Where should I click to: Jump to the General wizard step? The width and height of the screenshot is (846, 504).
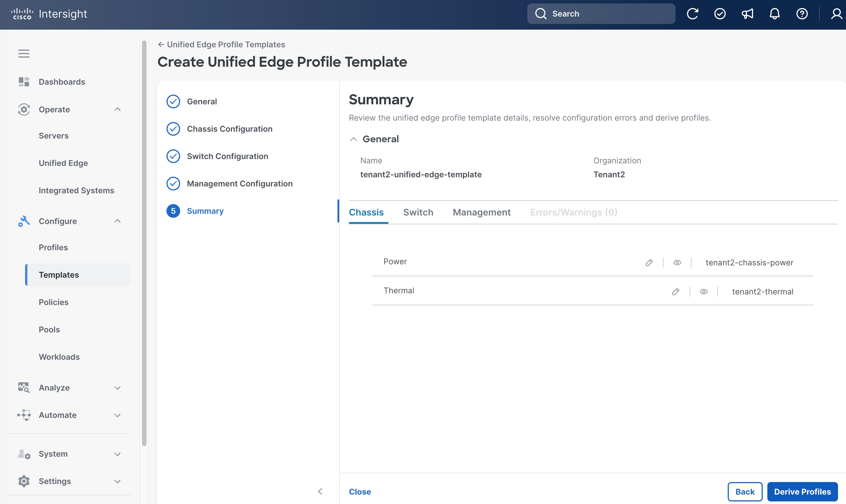click(202, 101)
